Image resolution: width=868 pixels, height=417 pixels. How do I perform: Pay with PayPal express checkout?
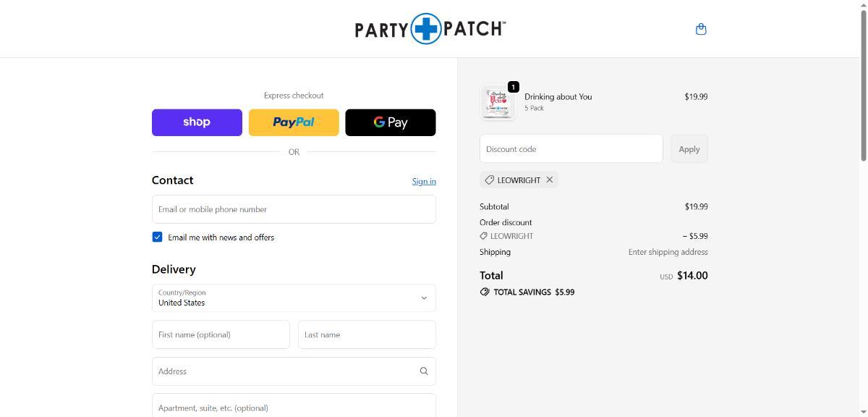pos(294,122)
